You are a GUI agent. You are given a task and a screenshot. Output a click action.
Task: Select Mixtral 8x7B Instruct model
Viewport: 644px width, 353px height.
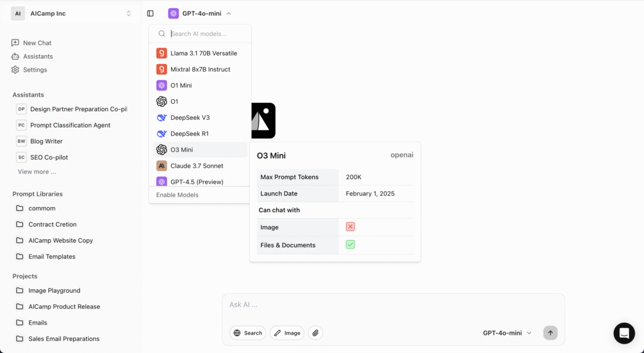point(200,69)
